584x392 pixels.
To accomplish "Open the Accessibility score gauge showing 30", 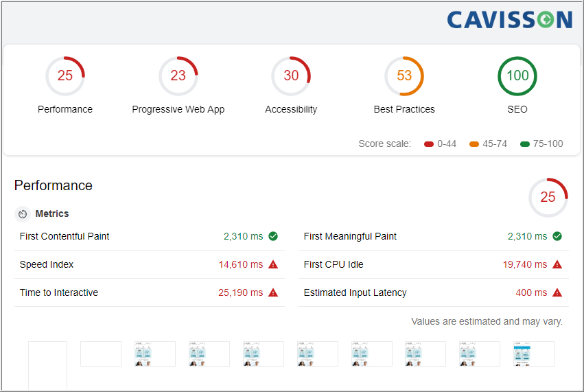I will [291, 76].
